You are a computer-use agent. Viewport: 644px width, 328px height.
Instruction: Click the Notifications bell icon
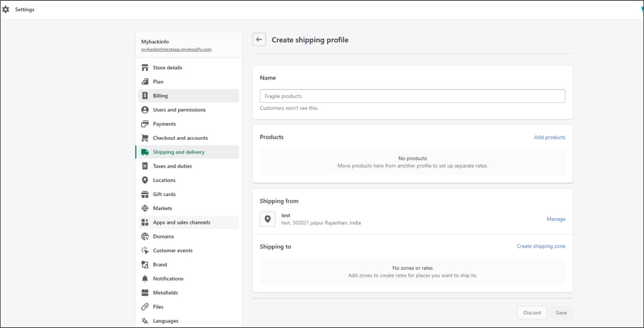144,279
